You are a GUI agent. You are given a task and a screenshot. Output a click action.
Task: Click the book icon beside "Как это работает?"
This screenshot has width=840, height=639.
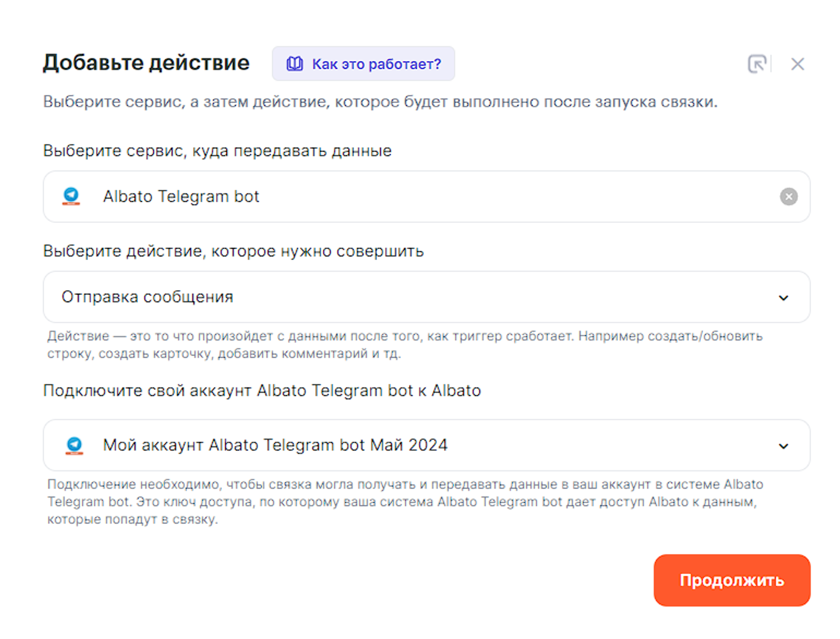click(x=295, y=64)
